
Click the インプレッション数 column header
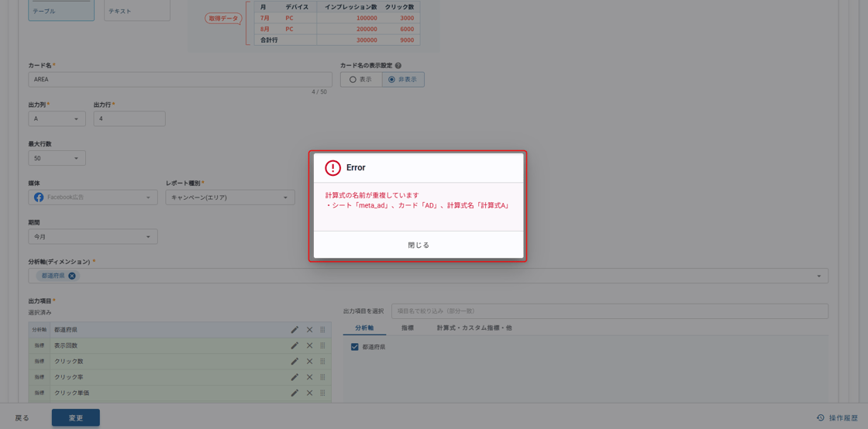[351, 6]
